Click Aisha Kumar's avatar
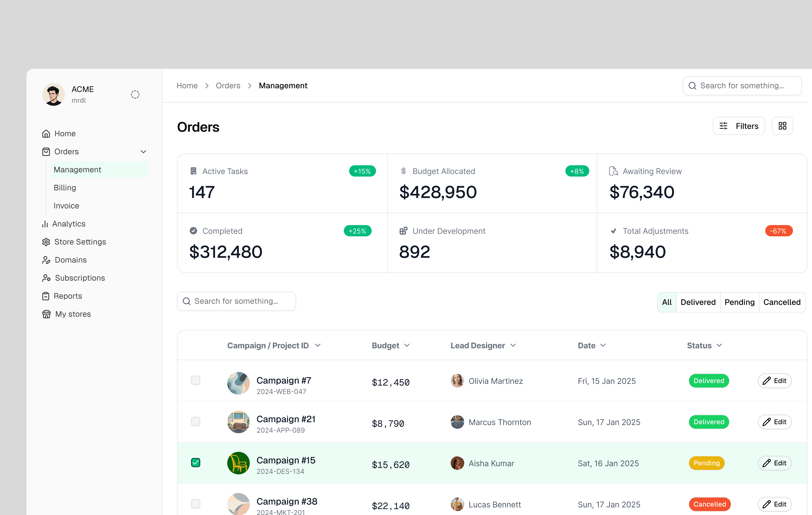Viewport: 812px width, 515px height. tap(457, 463)
